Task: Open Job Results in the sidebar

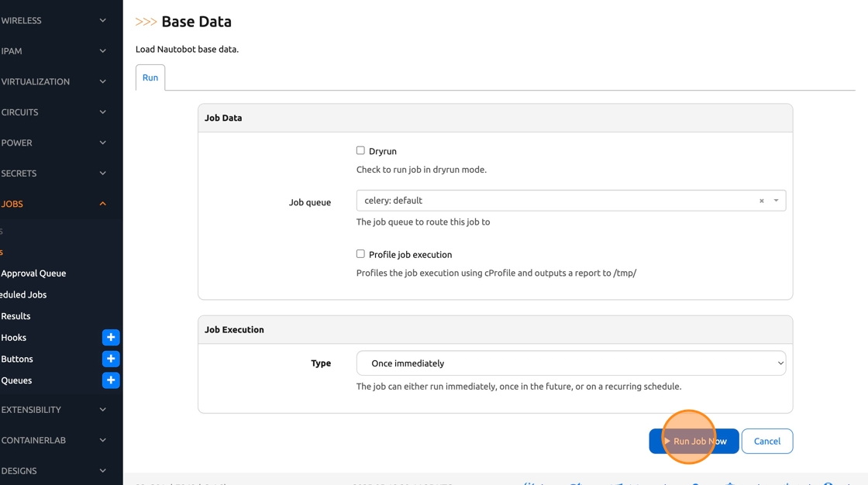Action: click(16, 316)
